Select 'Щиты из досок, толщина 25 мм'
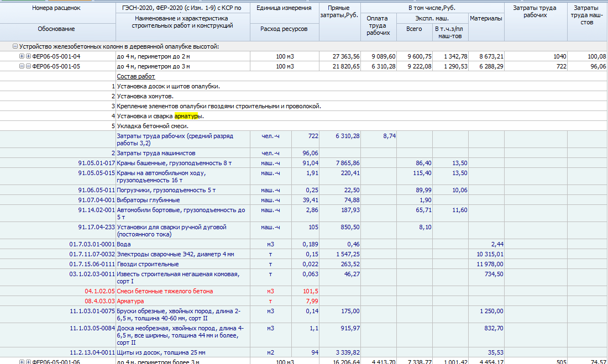 [161, 353]
